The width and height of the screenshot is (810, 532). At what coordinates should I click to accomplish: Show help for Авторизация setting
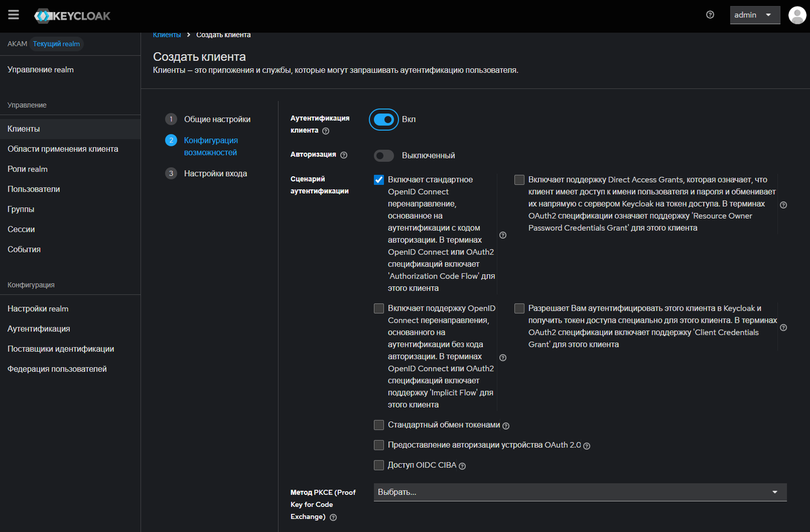tap(344, 155)
